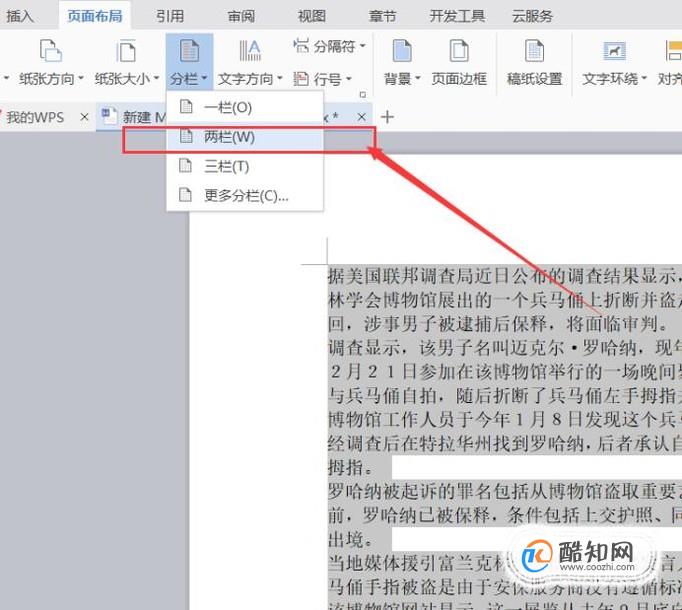This screenshot has width=682, height=610.
Task: Click the icon beside 更多分栏(C)...
Action: pos(186,194)
